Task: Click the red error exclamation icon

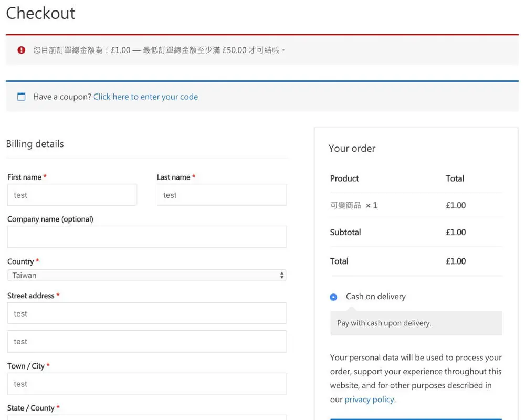Action: (x=21, y=50)
